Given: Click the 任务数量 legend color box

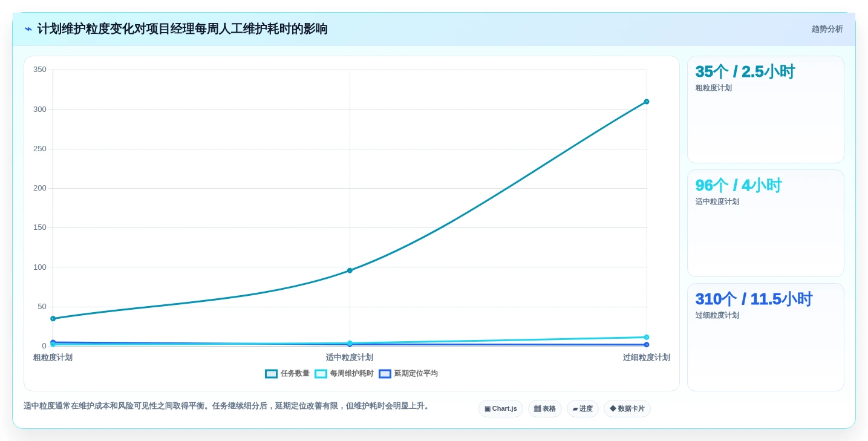Looking at the screenshot, I should tap(271, 374).
